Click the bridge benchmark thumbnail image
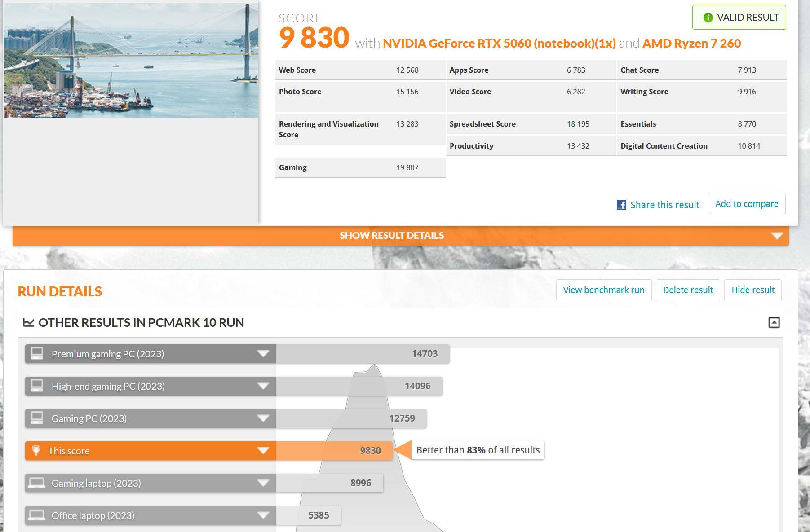This screenshot has height=532, width=810. 131,60
